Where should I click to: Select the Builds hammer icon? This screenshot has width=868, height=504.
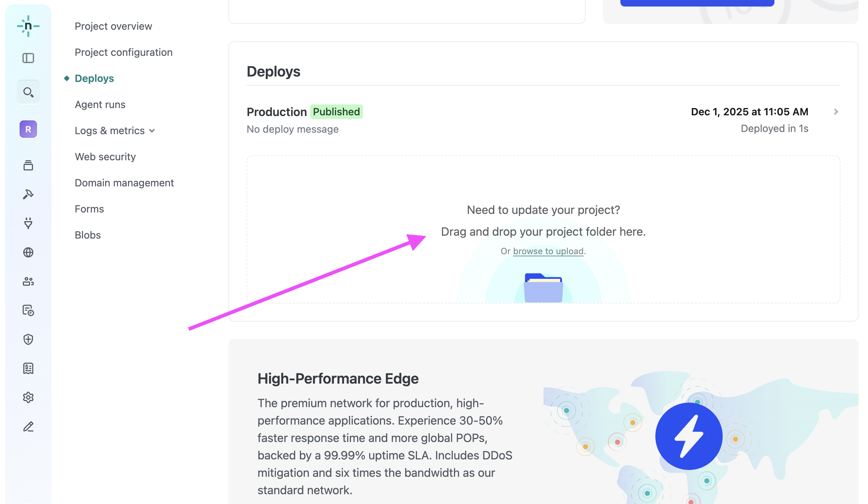coord(28,194)
